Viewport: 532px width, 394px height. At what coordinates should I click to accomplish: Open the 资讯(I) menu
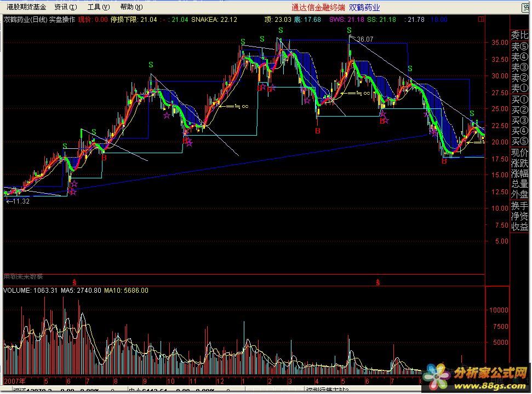(x=66, y=7)
